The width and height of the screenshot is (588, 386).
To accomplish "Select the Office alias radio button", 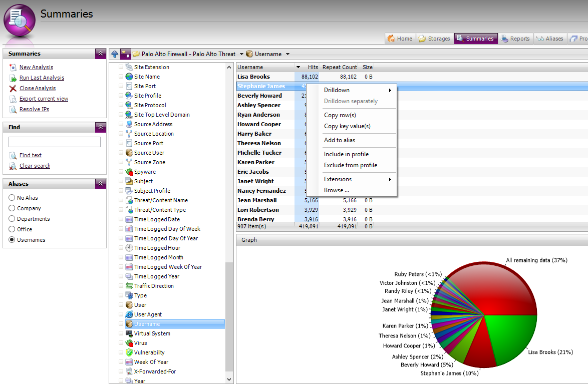I will [12, 229].
